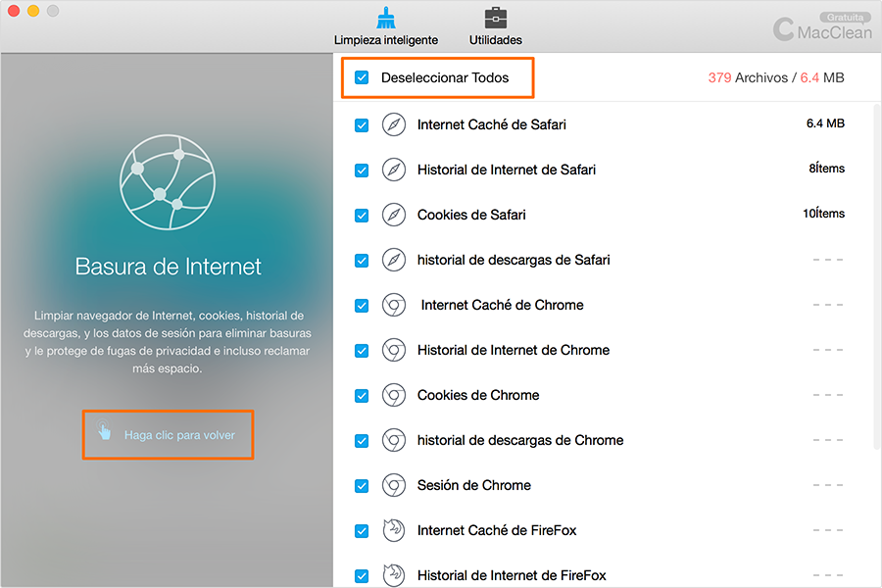Uncheck Historial de Internet de Chrome
This screenshot has height=588, width=882.
362,350
